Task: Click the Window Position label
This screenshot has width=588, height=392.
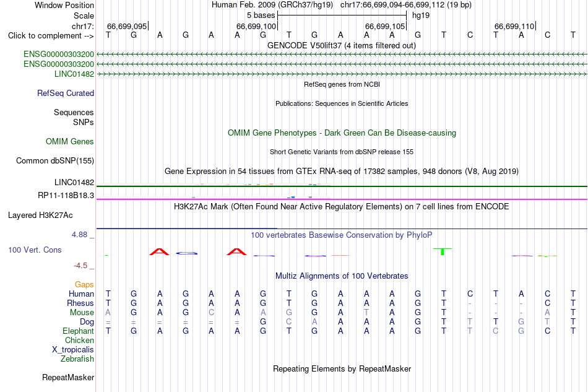Action: click(64, 5)
